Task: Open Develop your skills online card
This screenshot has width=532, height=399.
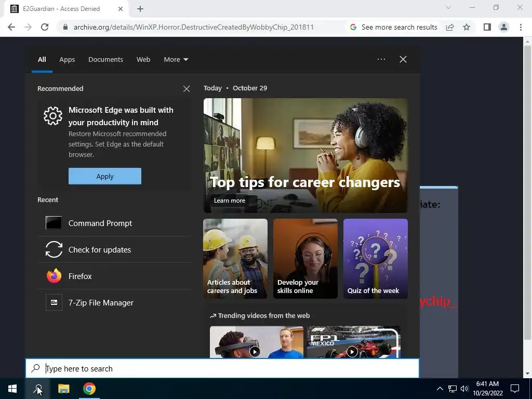Action: [305, 259]
